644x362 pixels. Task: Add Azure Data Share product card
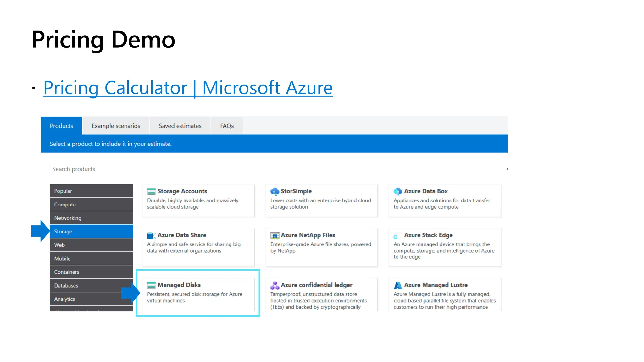(x=198, y=247)
